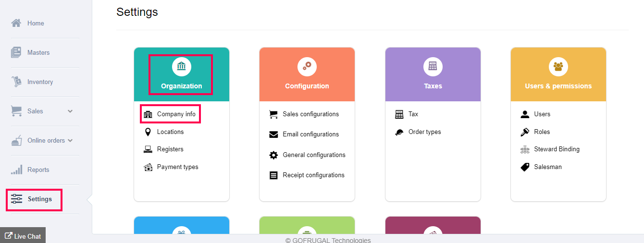Expand the Sales menu chevron

70,111
